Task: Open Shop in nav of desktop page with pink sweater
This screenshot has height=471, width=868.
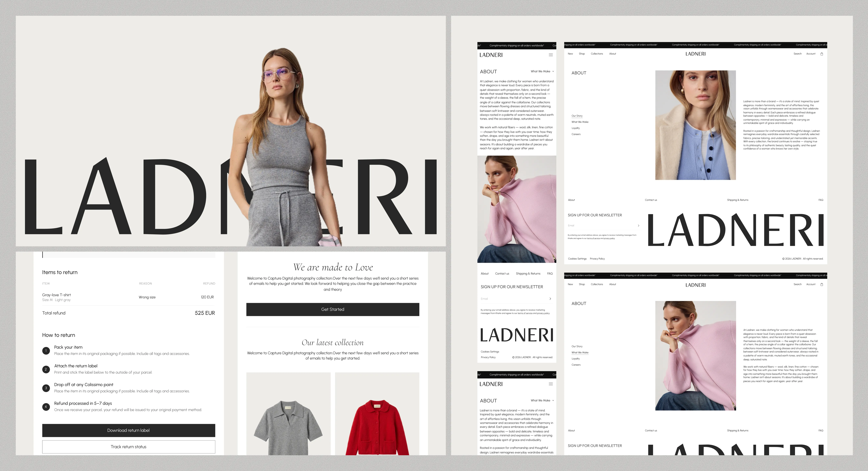Action: pos(582,284)
